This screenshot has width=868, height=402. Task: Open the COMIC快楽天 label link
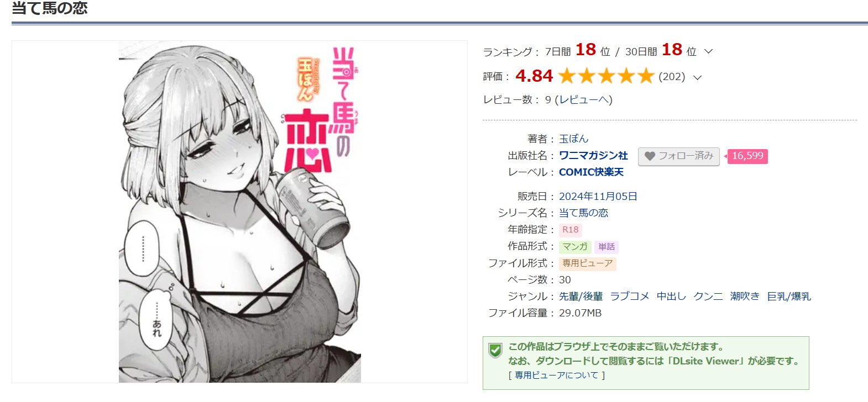click(x=591, y=172)
